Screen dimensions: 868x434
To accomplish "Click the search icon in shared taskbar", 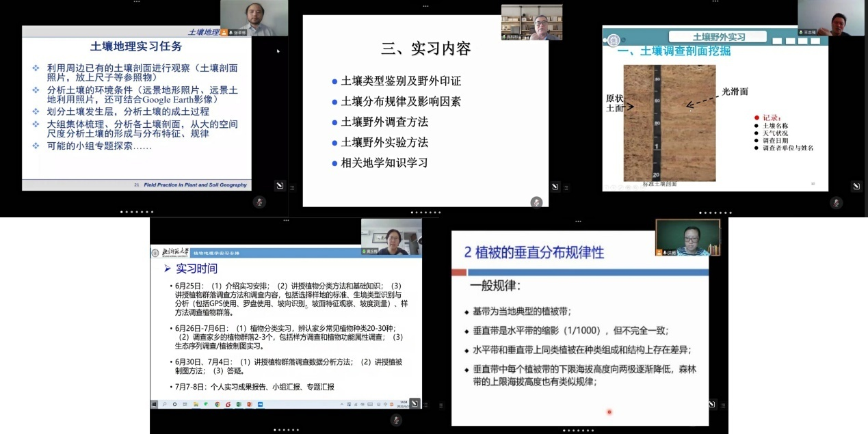I will coord(165,405).
